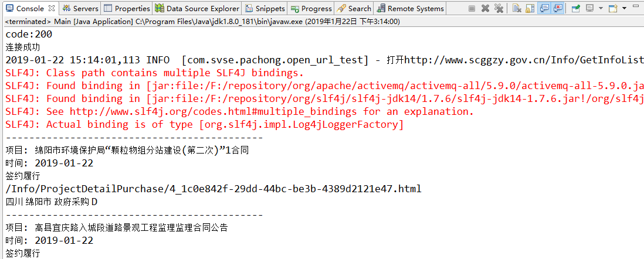The width and height of the screenshot is (644, 259).
Task: Switch to the Snippets tab
Action: tap(265, 8)
